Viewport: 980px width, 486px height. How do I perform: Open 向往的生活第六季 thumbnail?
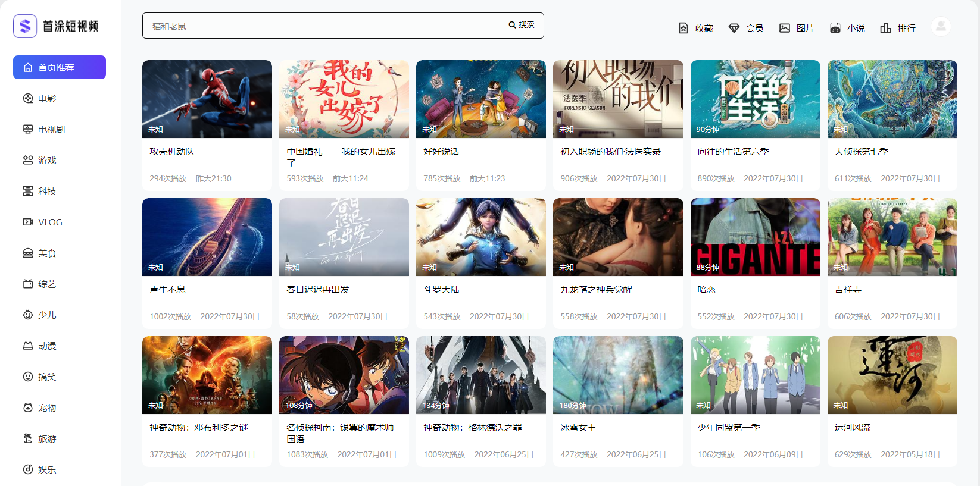[x=756, y=99]
